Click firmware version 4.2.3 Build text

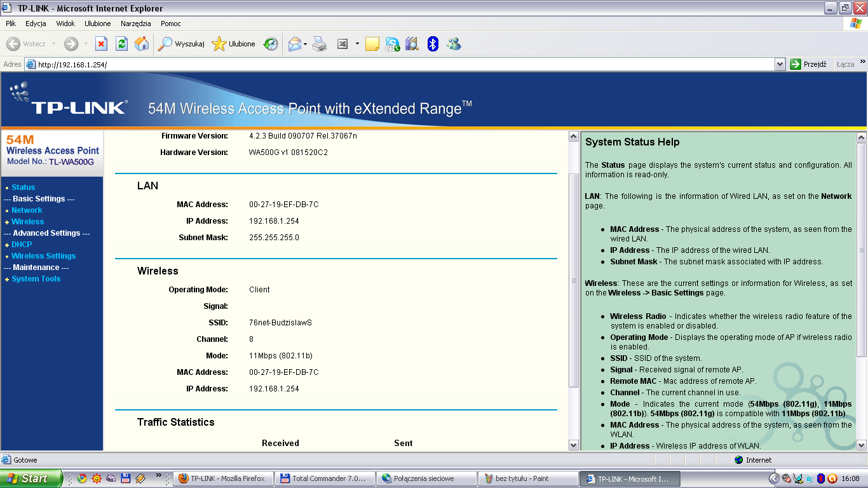[x=302, y=136]
